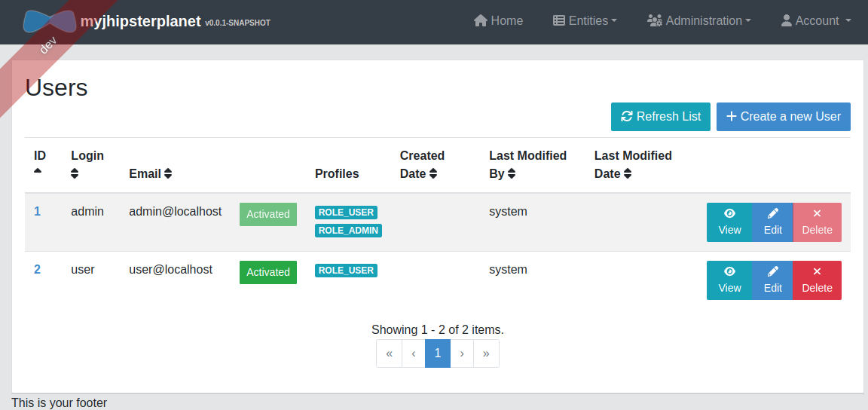Click the user@localhost email cell

pyautogui.click(x=170, y=269)
